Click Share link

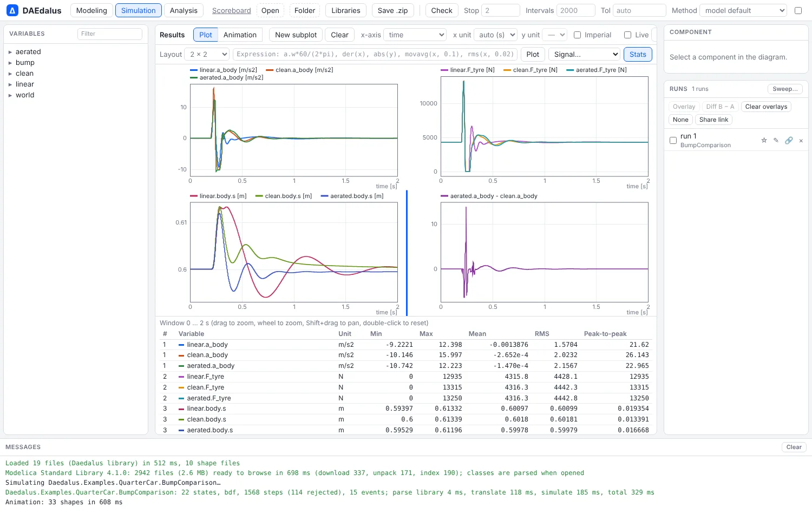tap(713, 120)
